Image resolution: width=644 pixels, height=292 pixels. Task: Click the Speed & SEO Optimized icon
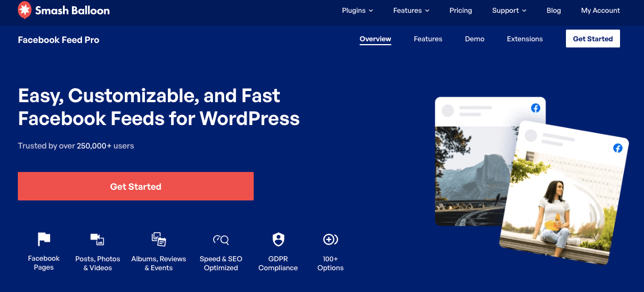pos(221,240)
